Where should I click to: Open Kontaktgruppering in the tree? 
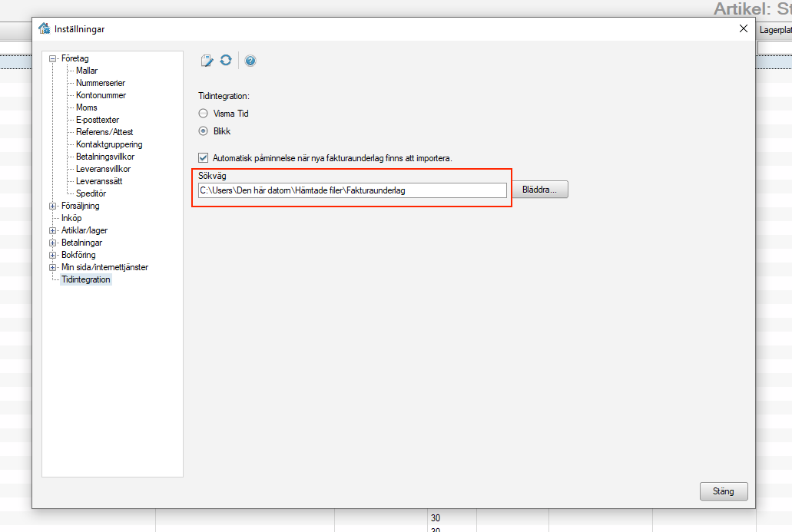tap(109, 144)
